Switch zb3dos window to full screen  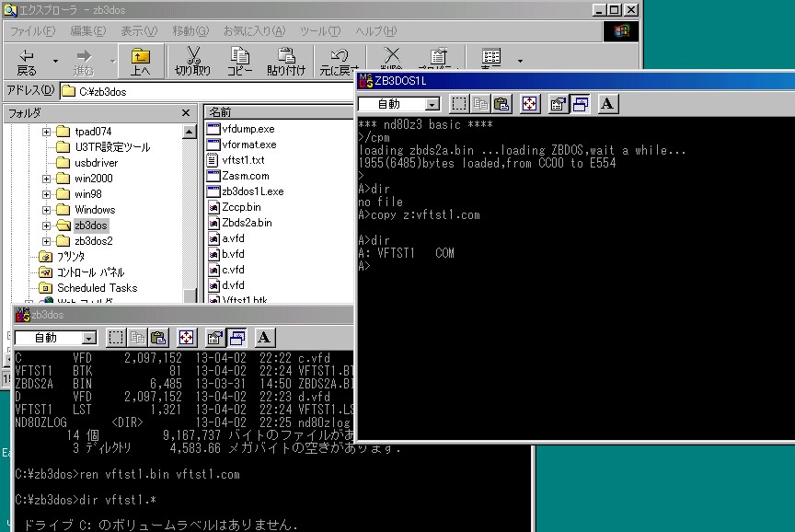pyautogui.click(x=186, y=338)
